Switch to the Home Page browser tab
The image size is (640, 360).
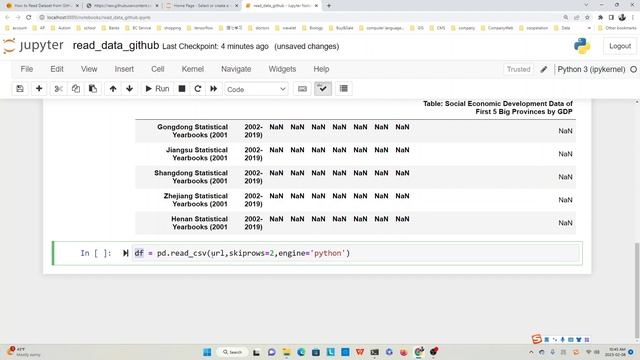(x=202, y=6)
